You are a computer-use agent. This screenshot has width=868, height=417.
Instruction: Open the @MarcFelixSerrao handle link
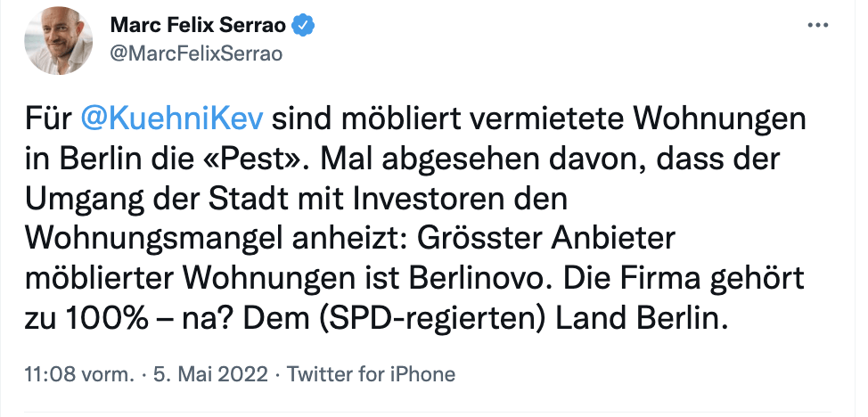(195, 53)
